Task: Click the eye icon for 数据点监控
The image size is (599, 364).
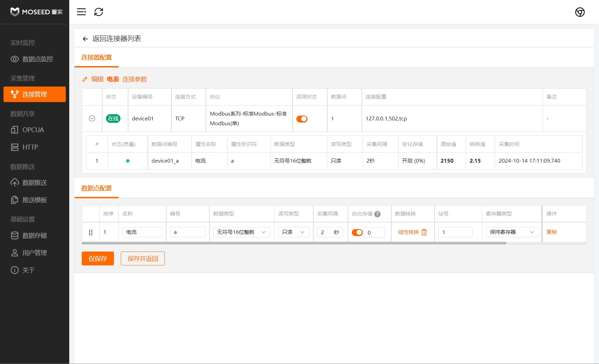Action: [15, 59]
